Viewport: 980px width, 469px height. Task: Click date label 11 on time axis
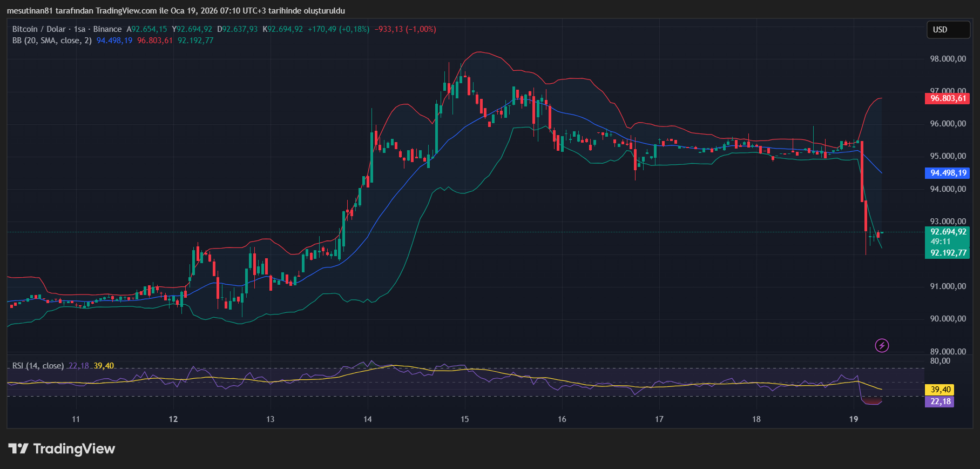pos(76,419)
